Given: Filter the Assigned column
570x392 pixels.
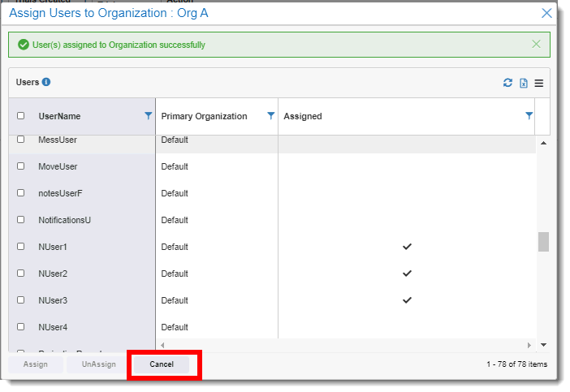Looking at the screenshot, I should 529,116.
